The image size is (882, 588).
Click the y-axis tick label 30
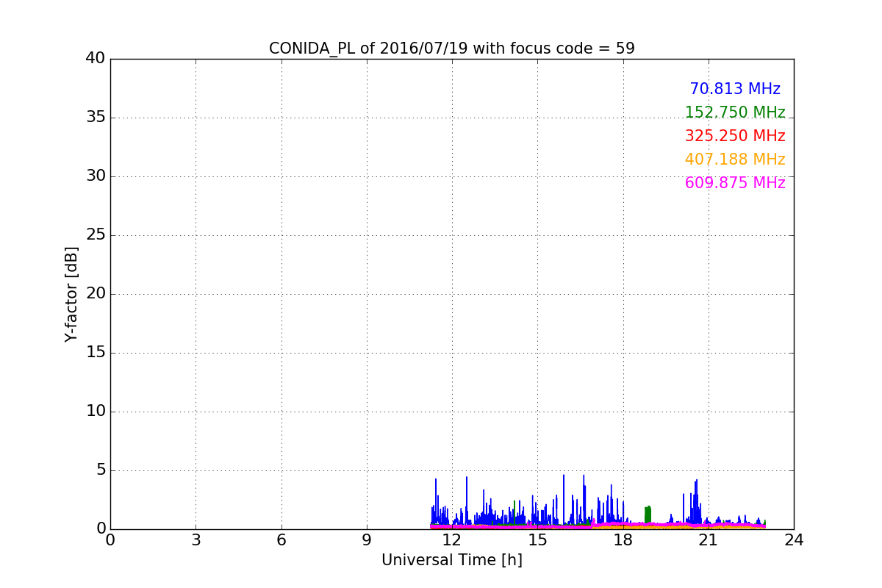pyautogui.click(x=96, y=176)
